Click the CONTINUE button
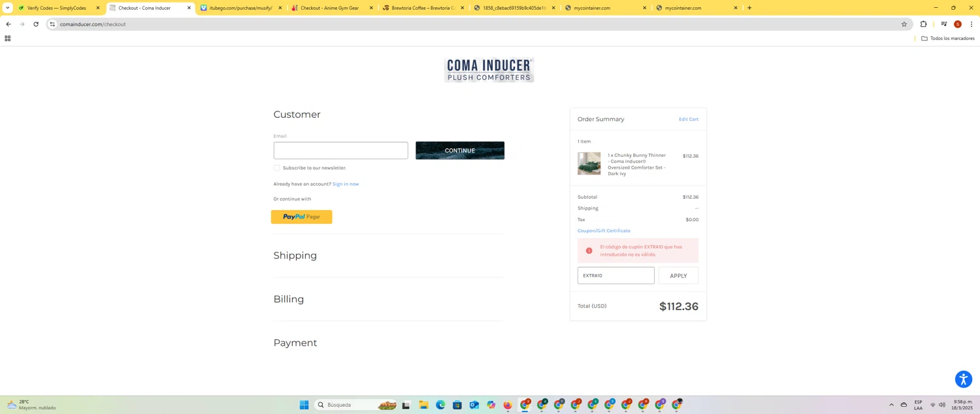 tap(460, 150)
